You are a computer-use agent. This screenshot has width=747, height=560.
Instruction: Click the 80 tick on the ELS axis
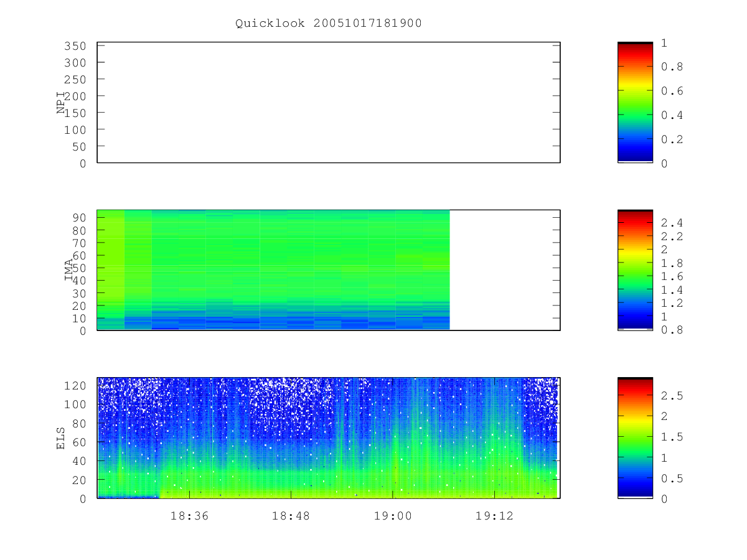tap(81, 423)
